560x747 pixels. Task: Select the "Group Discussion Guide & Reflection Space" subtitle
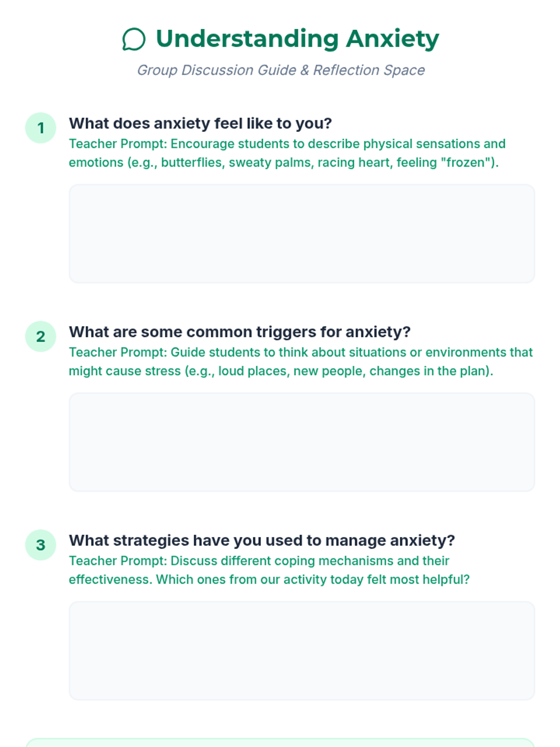click(x=280, y=70)
